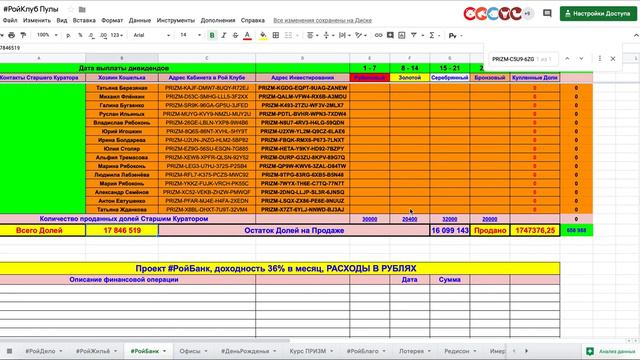This screenshot has width=640, height=360.
Task: Open the Вид menu
Action: tap(62, 20)
